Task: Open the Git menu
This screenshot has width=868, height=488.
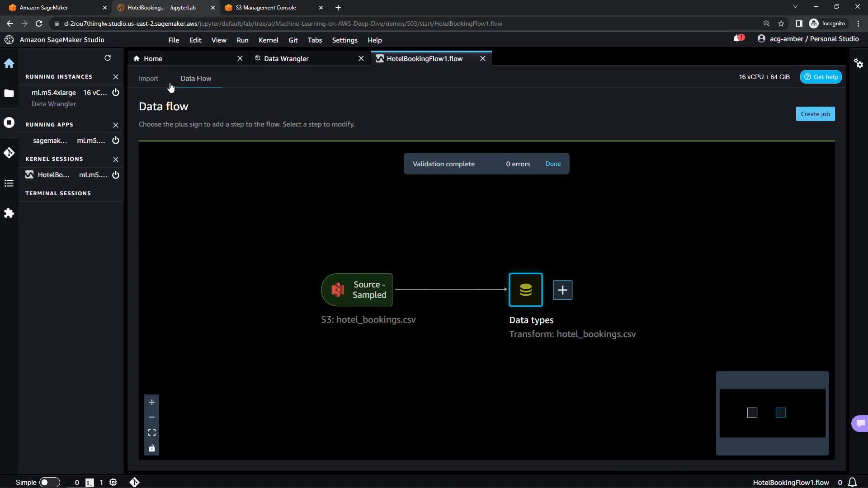Action: (293, 40)
